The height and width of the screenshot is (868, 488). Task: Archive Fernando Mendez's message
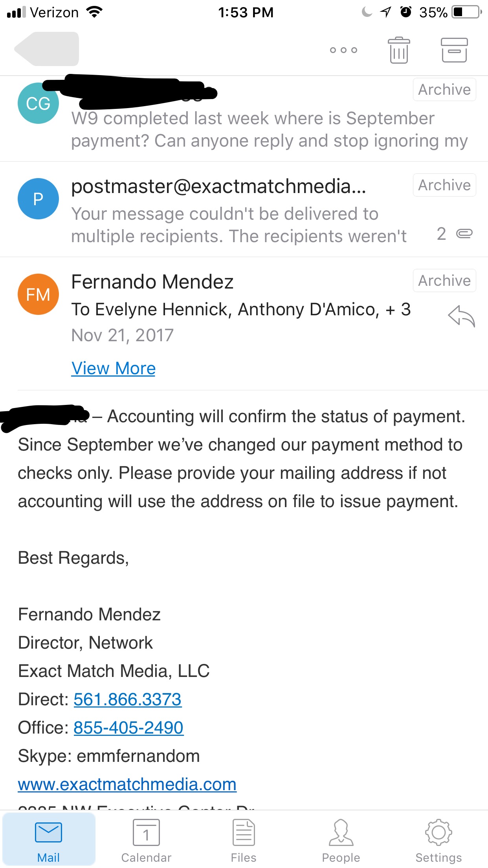[444, 280]
